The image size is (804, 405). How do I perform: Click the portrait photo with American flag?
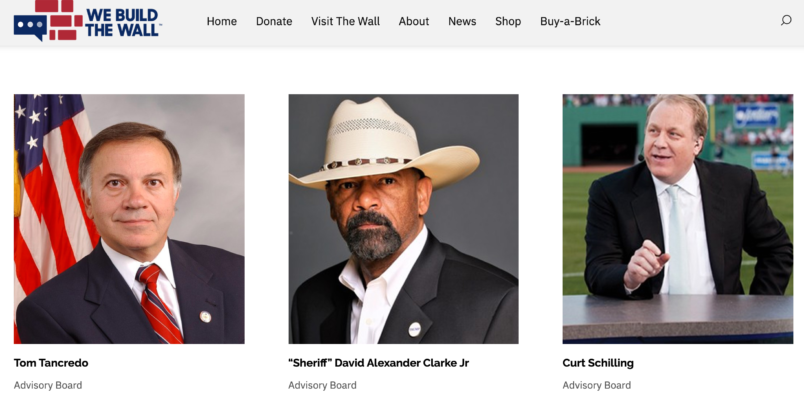[x=129, y=219]
